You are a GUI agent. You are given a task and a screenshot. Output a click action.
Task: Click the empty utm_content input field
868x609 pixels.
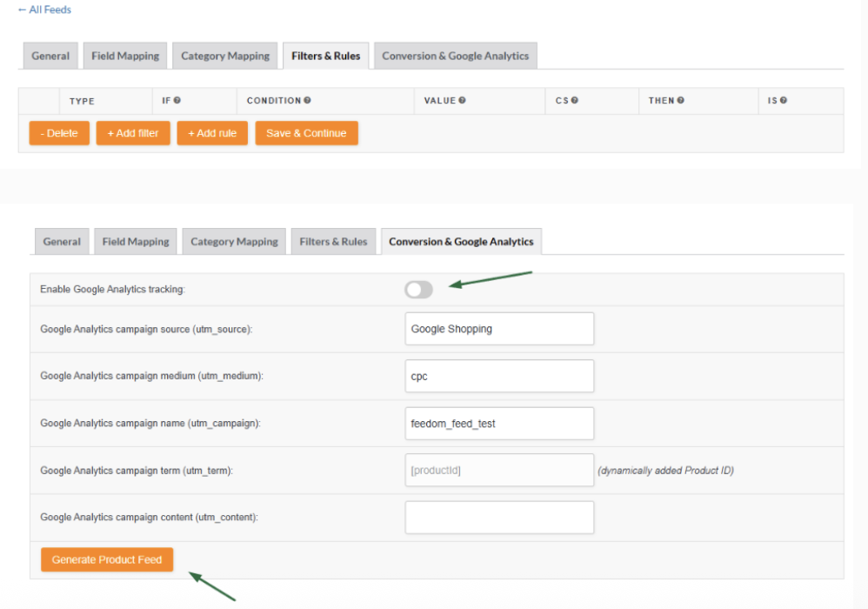[x=499, y=518]
